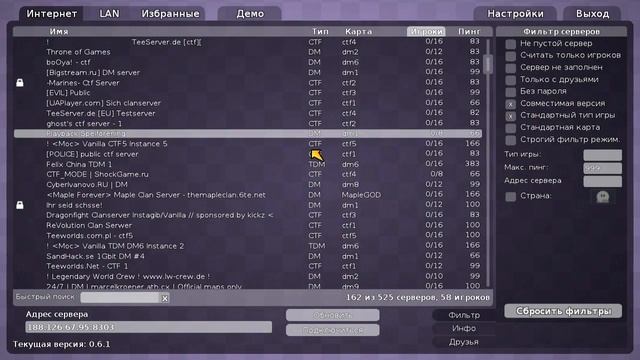Select '! <Moc> Vanilla TDM DM6 Instance 2' row
This screenshot has height=360, width=640.
click(248, 246)
